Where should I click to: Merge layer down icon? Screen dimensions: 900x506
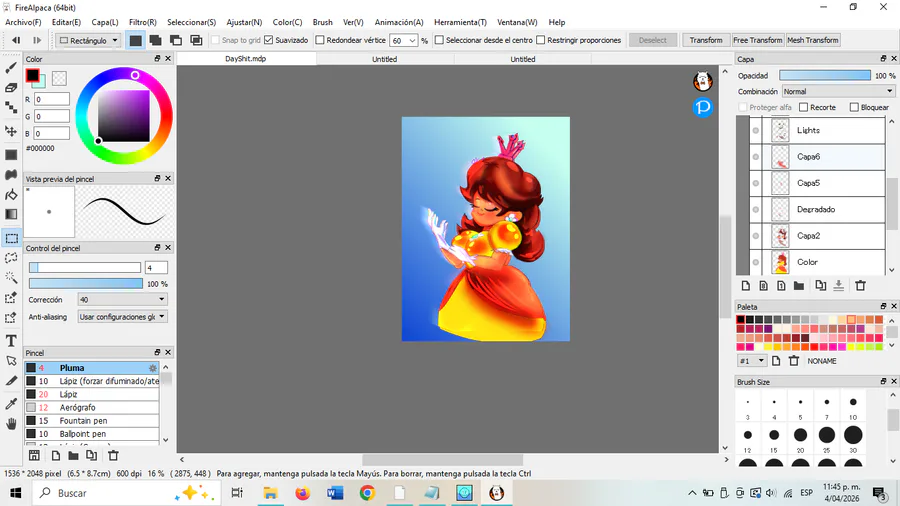(839, 286)
